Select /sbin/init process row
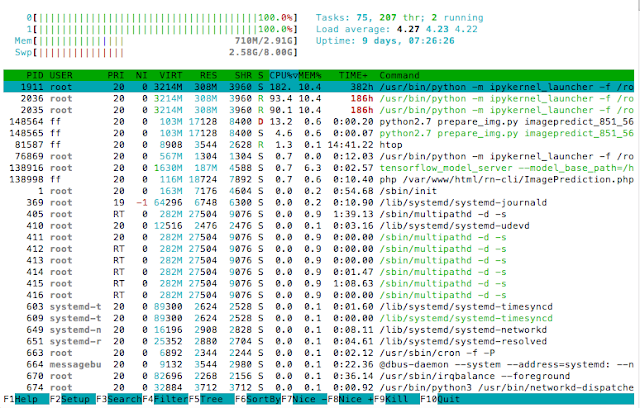 [x=318, y=191]
